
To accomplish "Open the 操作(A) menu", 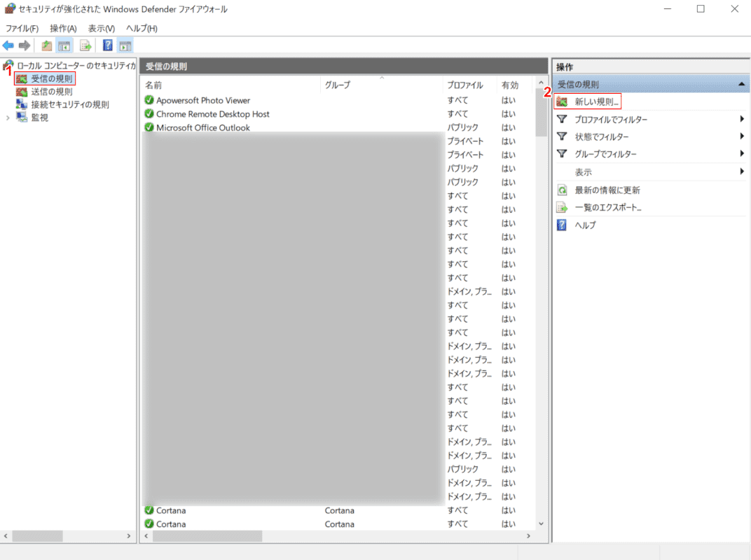I will pyautogui.click(x=63, y=28).
